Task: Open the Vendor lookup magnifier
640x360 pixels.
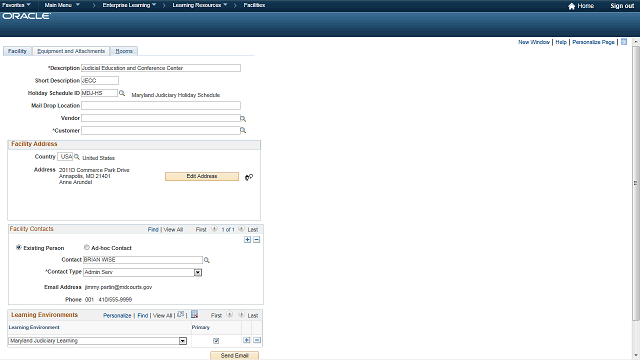Action: pos(243,119)
